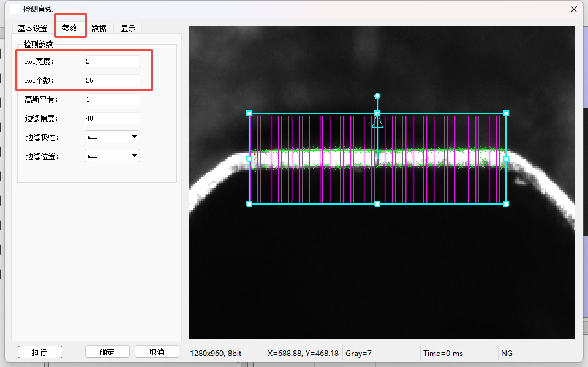
Task: Switch to the 基本设置 tab
Action: (x=32, y=28)
